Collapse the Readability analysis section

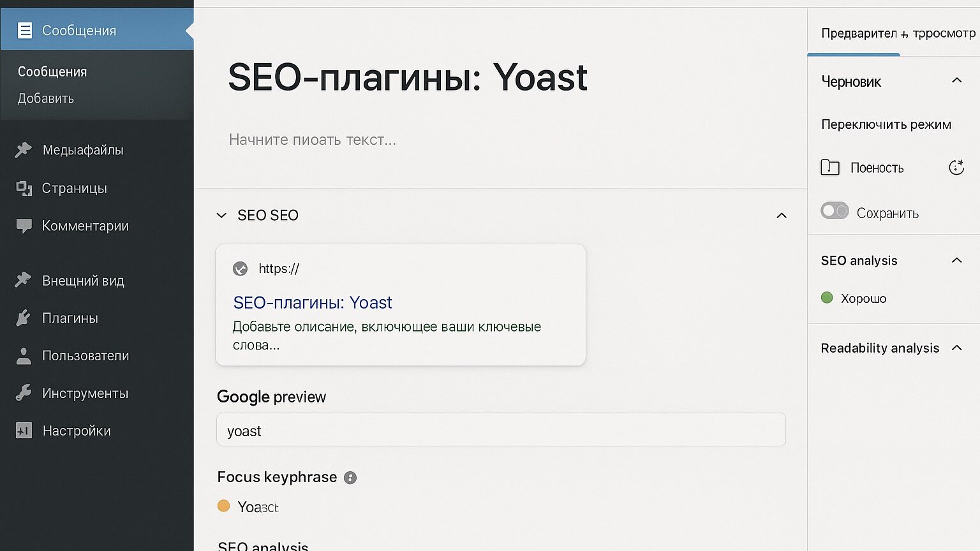pos(956,348)
